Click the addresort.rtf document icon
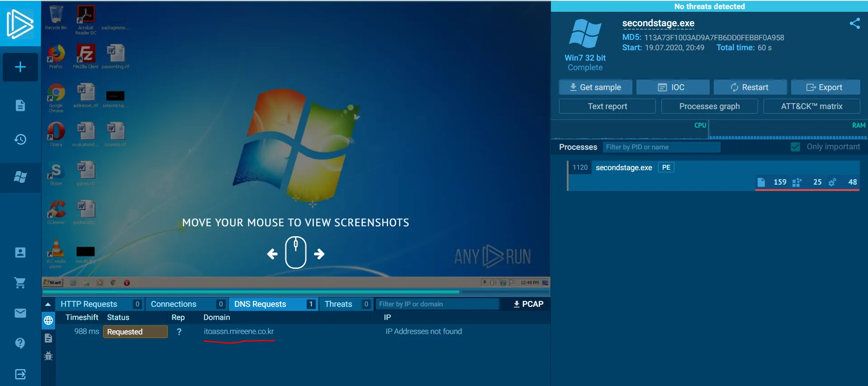 (85, 95)
